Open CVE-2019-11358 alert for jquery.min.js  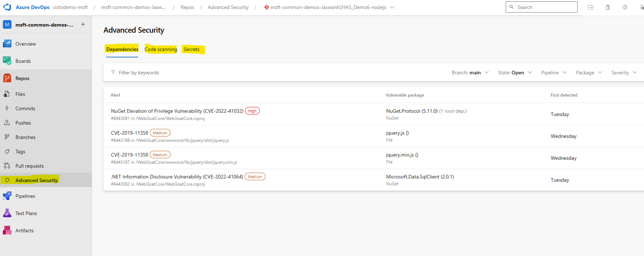click(130, 155)
